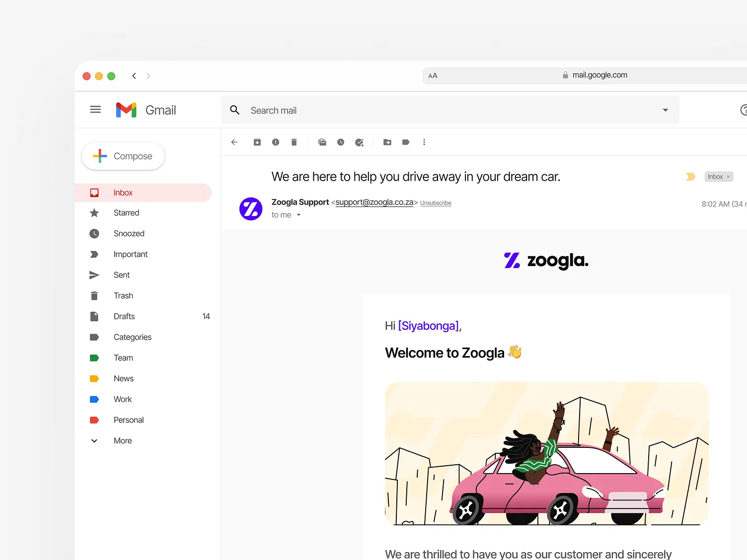Image resolution: width=747 pixels, height=560 pixels.
Task: Mark the email as unread
Action: (x=322, y=142)
